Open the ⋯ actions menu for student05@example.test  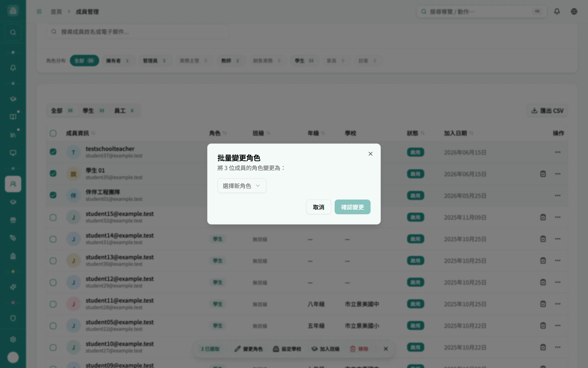[x=558, y=326]
